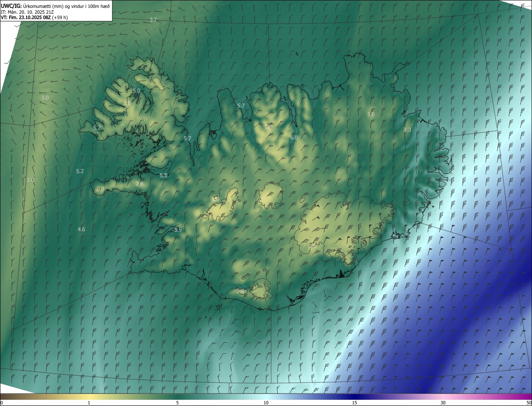532x406 pixels.
Task: Click the 5.9 value label on the map
Action: pos(178,230)
